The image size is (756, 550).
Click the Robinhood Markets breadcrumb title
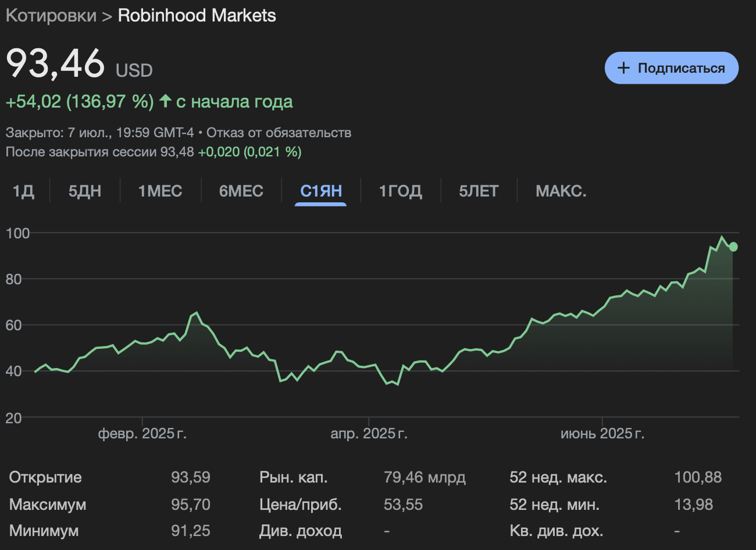197,16
